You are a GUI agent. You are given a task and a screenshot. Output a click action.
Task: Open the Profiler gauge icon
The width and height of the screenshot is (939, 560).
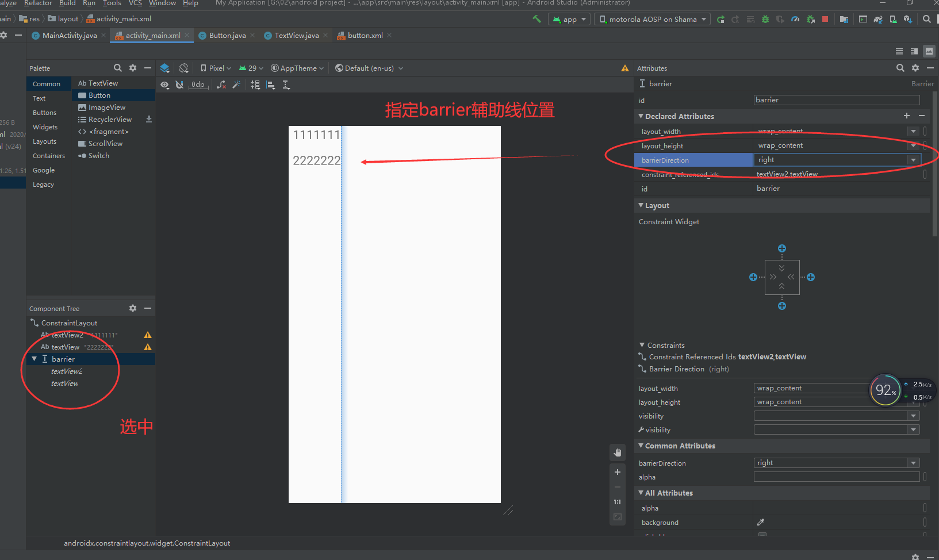pos(795,19)
